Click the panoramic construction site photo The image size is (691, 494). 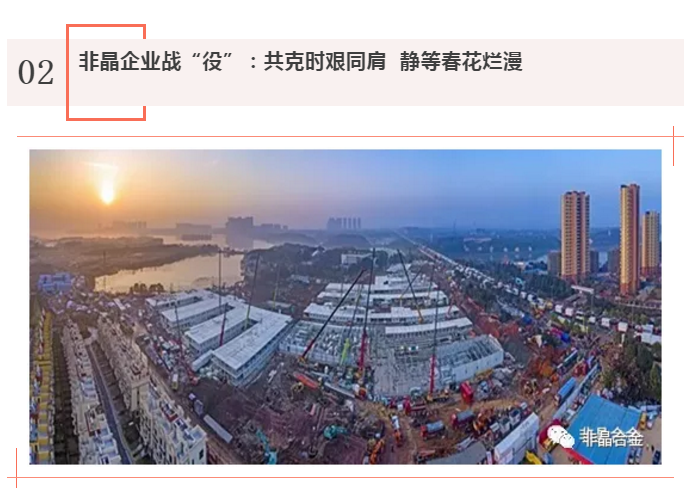(345, 307)
